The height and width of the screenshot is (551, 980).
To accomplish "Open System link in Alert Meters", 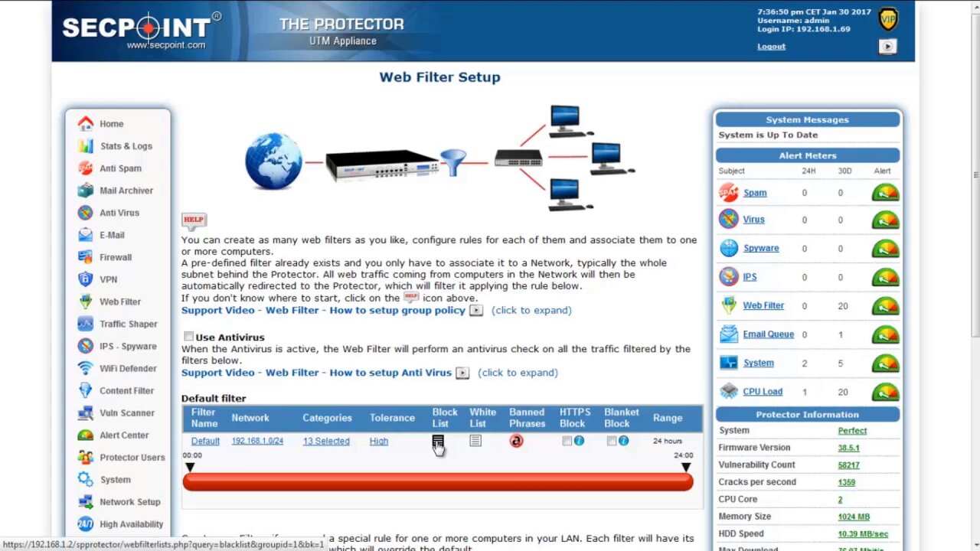I will click(759, 363).
